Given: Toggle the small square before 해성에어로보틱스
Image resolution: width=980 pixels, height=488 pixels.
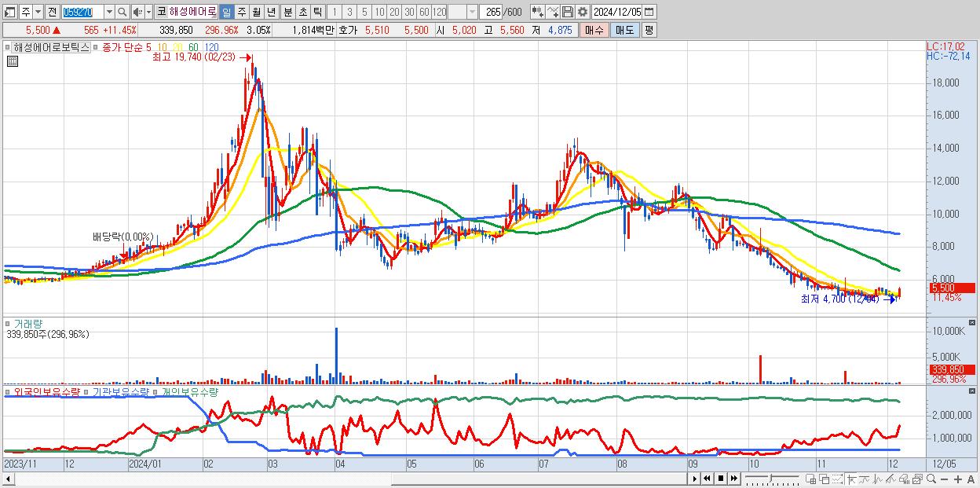Looking at the screenshot, I should (x=7, y=47).
